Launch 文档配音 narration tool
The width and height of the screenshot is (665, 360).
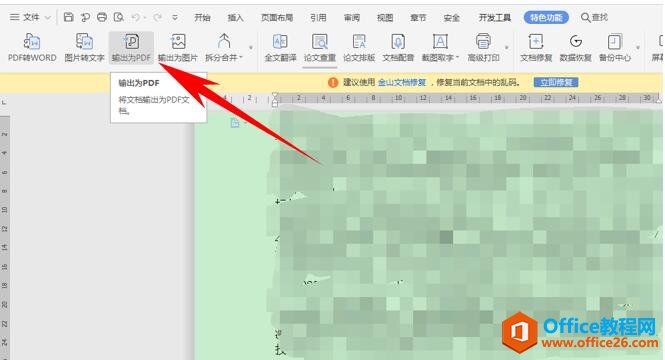tap(398, 48)
